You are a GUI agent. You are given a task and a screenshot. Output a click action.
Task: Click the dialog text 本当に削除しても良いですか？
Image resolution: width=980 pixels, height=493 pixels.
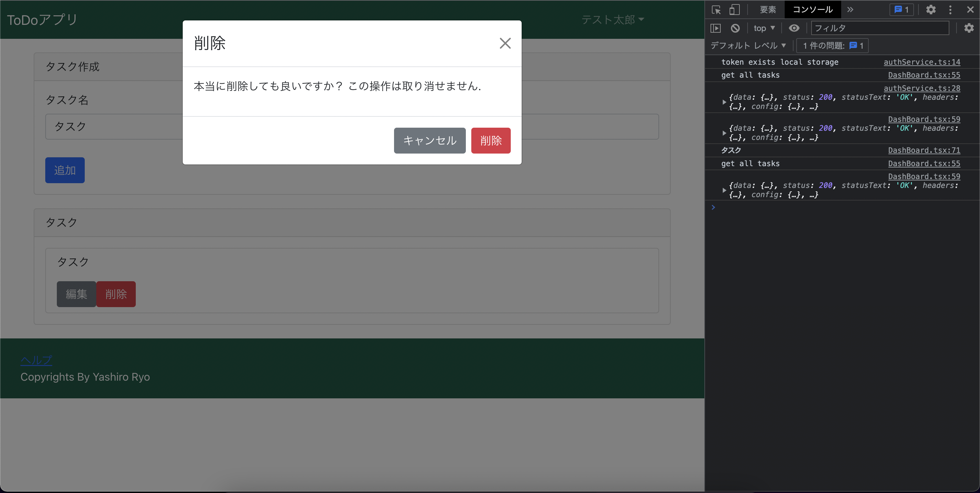(x=268, y=86)
